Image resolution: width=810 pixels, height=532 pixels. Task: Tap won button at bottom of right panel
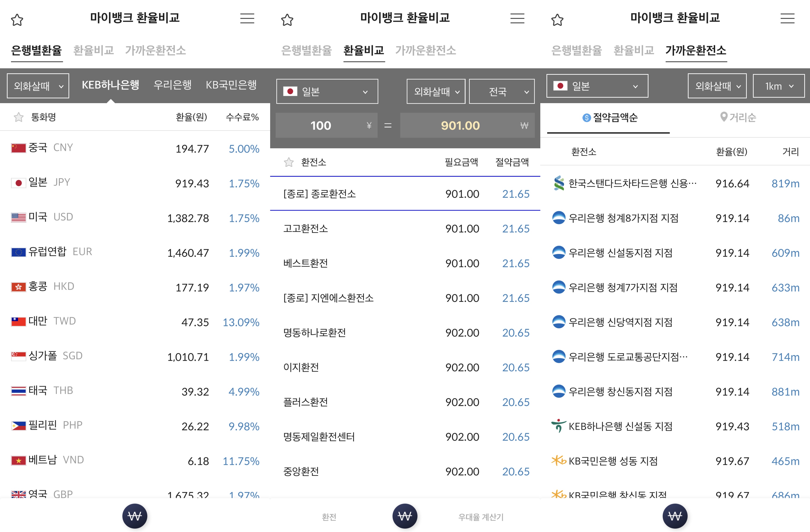675,516
